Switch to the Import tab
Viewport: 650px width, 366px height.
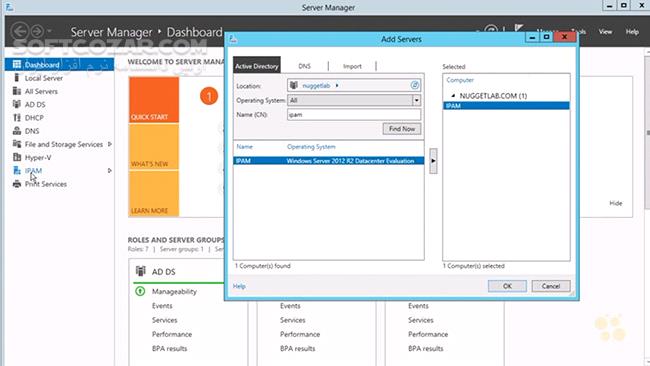[x=352, y=66]
